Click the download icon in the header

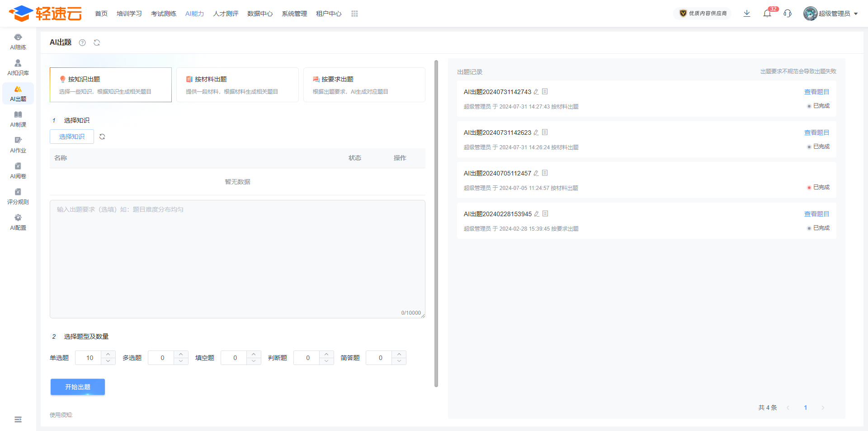click(x=747, y=14)
